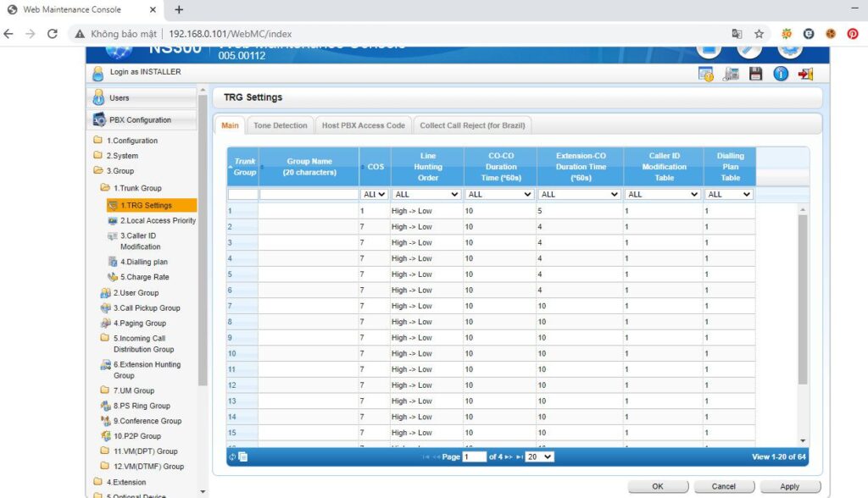The width and height of the screenshot is (868, 498).
Task: Open the blue information icon
Action: (780, 74)
